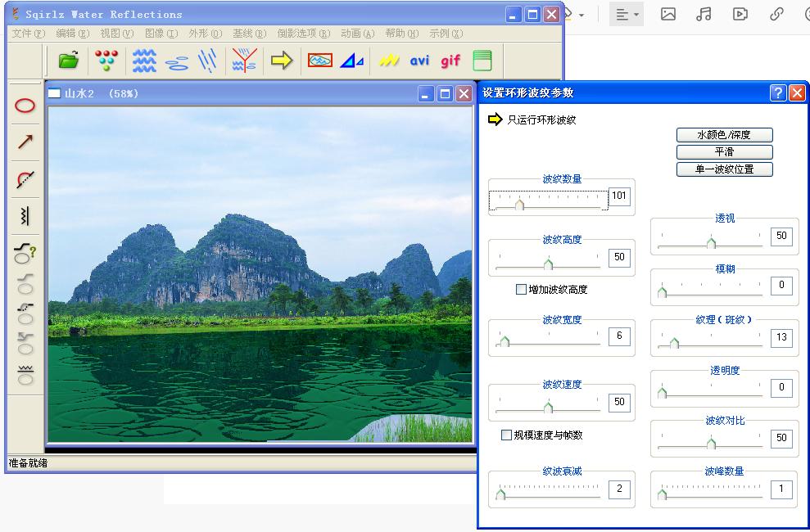
Task: Click the 波纹数量 value field
Action: [619, 196]
